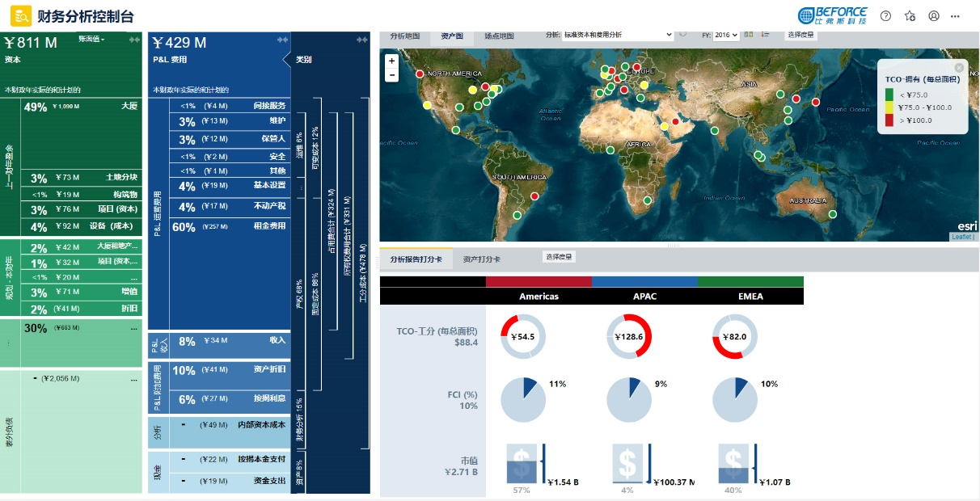Click the APAC TCO donut chart ¥128.6
This screenshot has width=980, height=501.
(629, 336)
